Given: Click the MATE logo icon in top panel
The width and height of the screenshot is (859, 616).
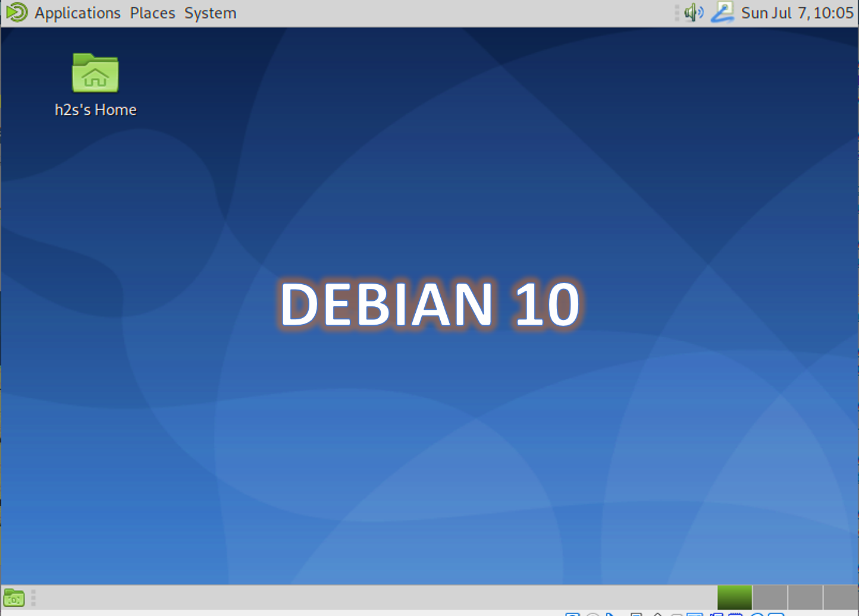Looking at the screenshot, I should pyautogui.click(x=17, y=12).
